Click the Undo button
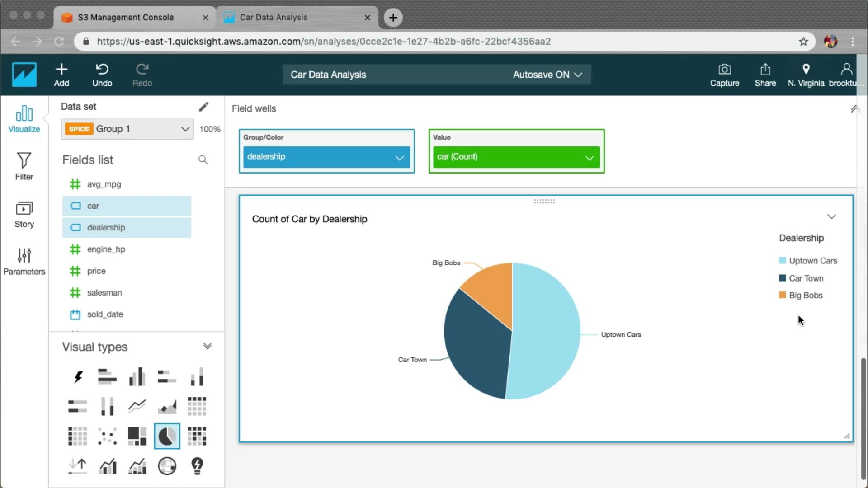 tap(102, 75)
